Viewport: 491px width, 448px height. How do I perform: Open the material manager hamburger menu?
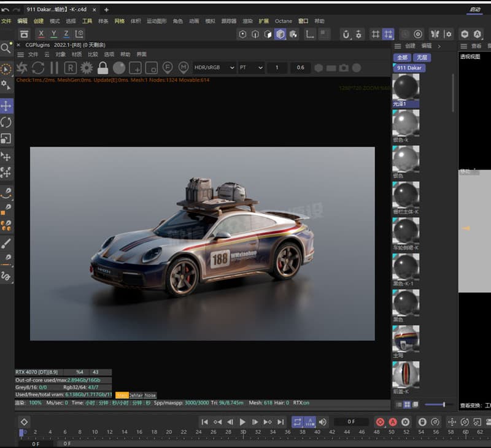click(x=398, y=46)
